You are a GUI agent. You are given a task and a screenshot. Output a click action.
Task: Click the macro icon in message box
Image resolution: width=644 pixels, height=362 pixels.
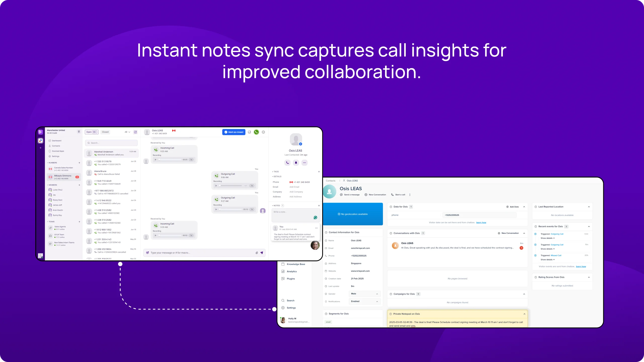tap(147, 253)
